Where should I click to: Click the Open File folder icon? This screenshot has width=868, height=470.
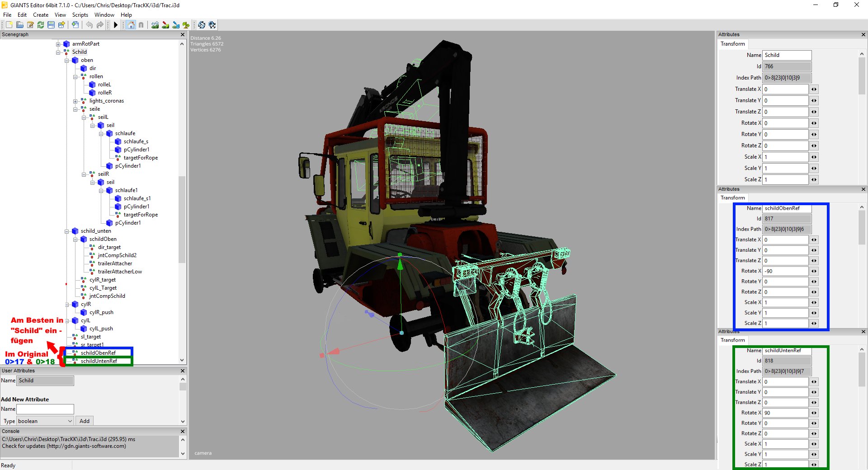pyautogui.click(x=20, y=25)
